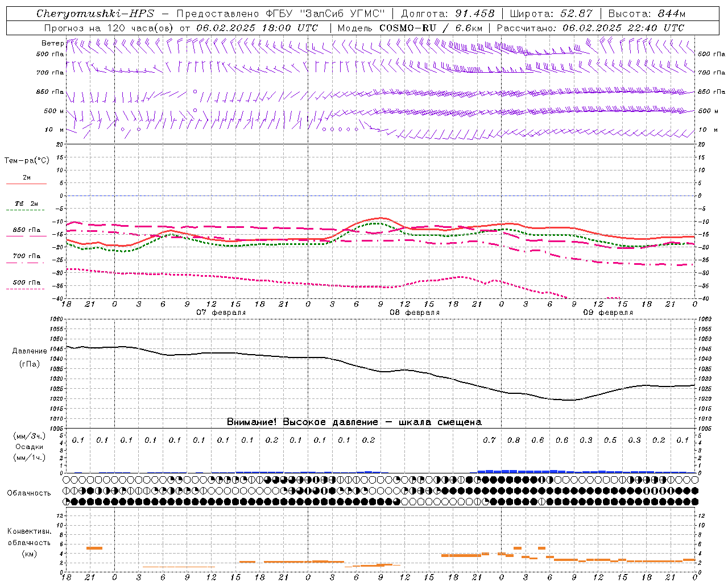Click the 1005 tick on right pressure axis

tap(704, 428)
